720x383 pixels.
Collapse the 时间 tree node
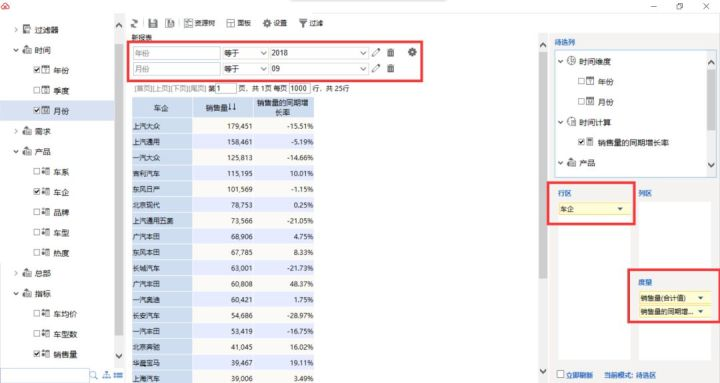[x=16, y=50]
